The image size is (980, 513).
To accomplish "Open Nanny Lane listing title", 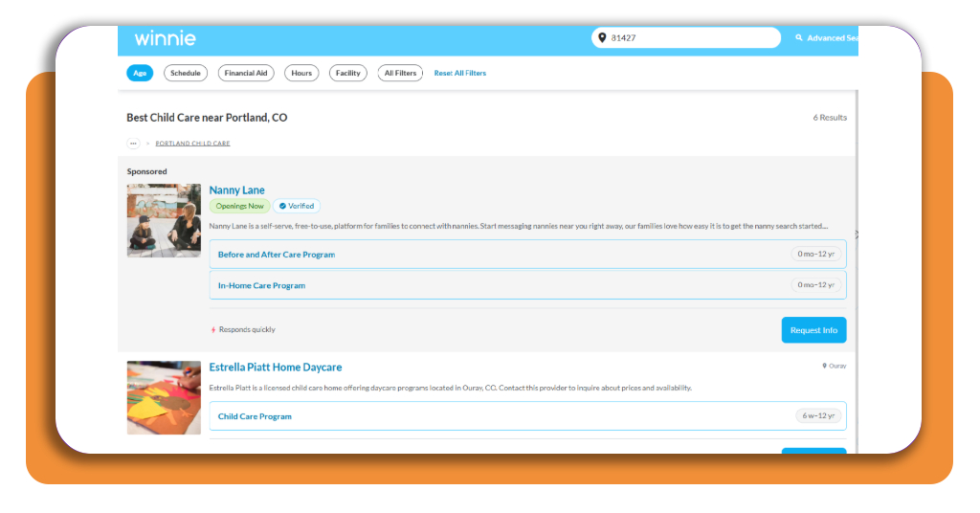I will click(237, 190).
